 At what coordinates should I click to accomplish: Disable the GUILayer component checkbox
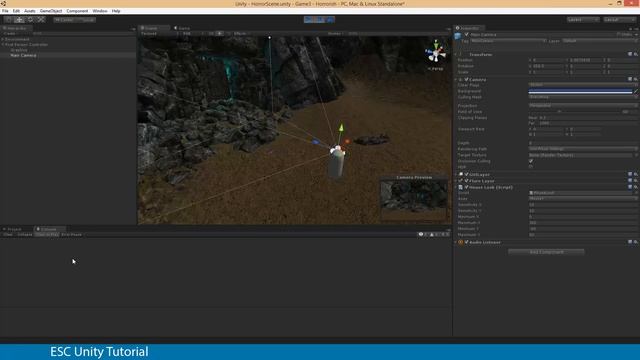pos(467,174)
